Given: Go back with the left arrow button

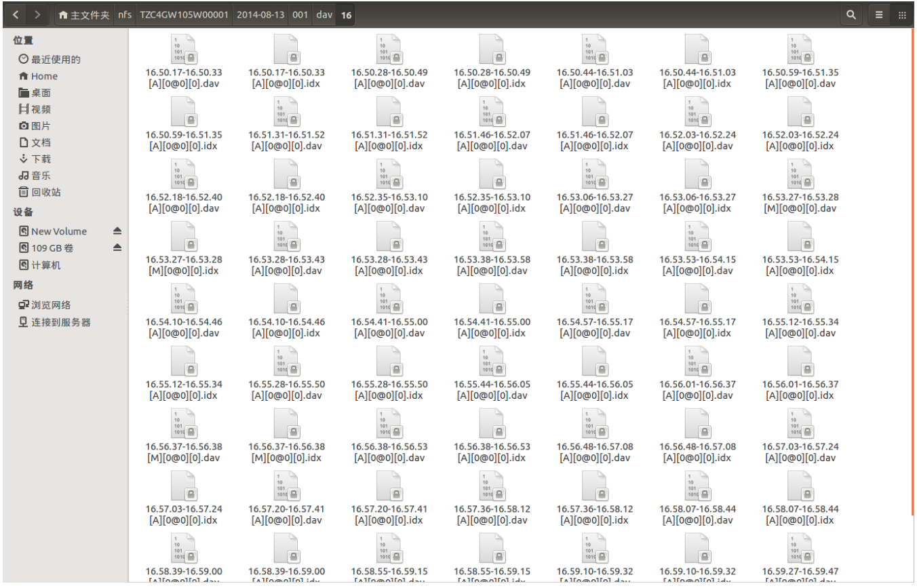Looking at the screenshot, I should coord(16,14).
